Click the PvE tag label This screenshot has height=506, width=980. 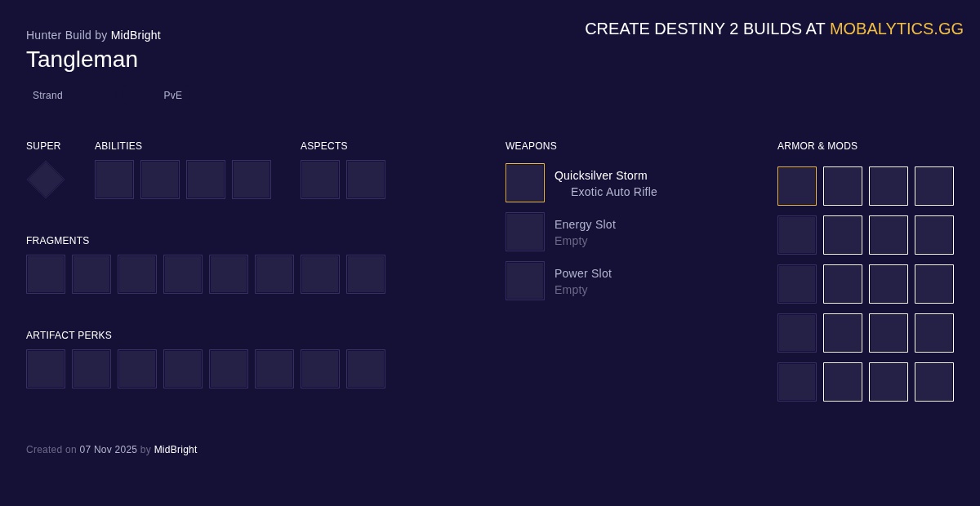(x=172, y=95)
